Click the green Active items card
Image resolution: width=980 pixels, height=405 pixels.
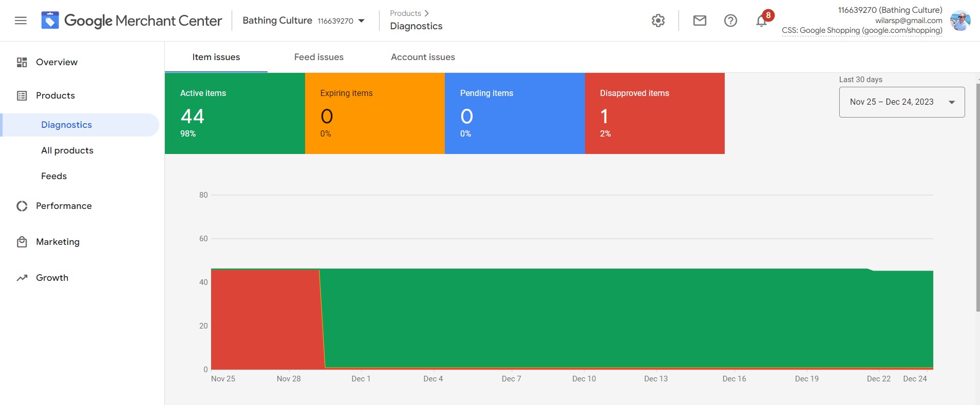pos(235,113)
